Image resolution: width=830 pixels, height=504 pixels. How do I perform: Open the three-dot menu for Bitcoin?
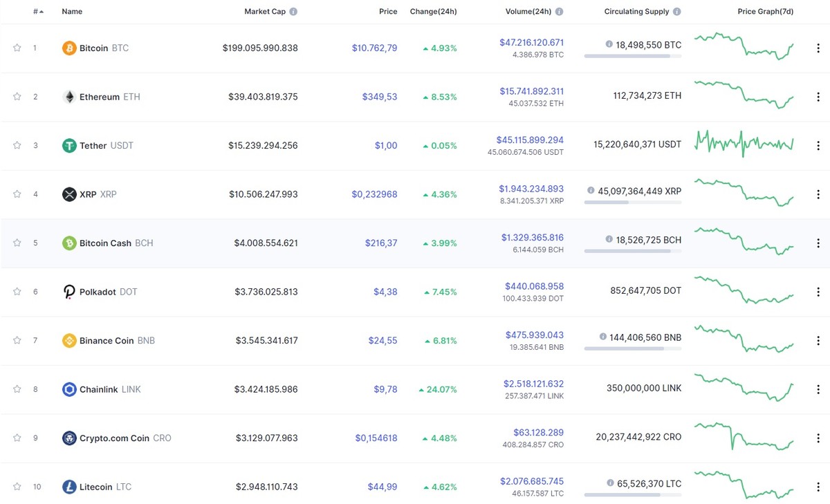pyautogui.click(x=818, y=48)
